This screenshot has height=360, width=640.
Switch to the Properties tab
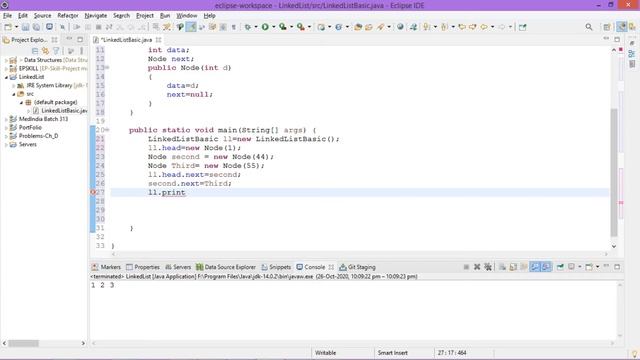(x=143, y=267)
